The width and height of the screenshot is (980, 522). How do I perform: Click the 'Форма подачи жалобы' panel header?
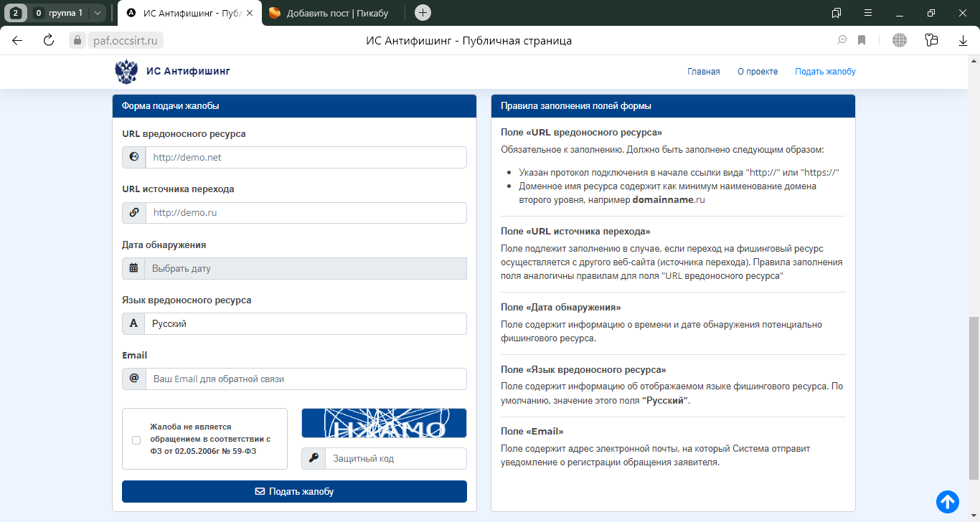click(x=294, y=106)
